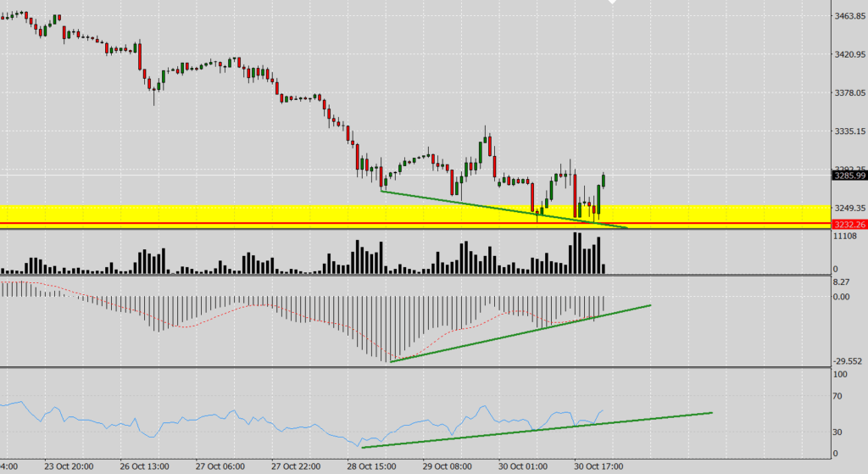Viewport: 868px width, 474px height.
Task: Click the 11108 volume scale label
Action: (845, 237)
